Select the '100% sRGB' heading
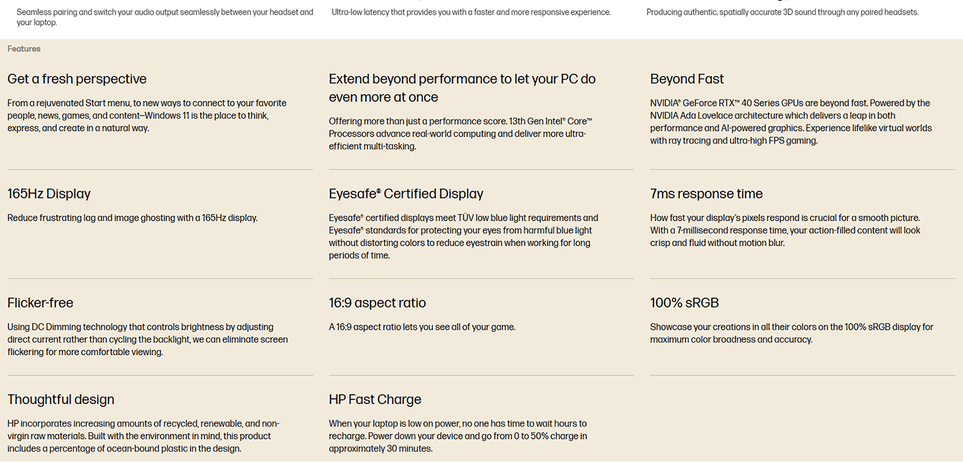The image size is (963, 462). point(684,303)
